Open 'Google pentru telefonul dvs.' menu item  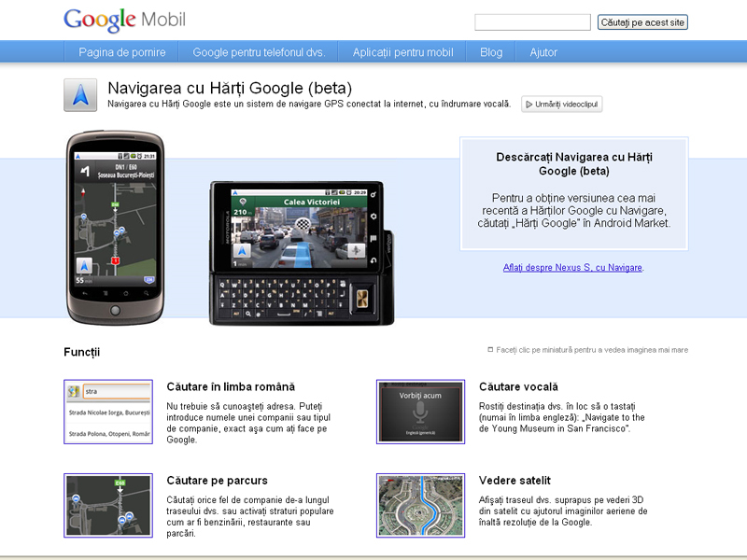pos(259,52)
